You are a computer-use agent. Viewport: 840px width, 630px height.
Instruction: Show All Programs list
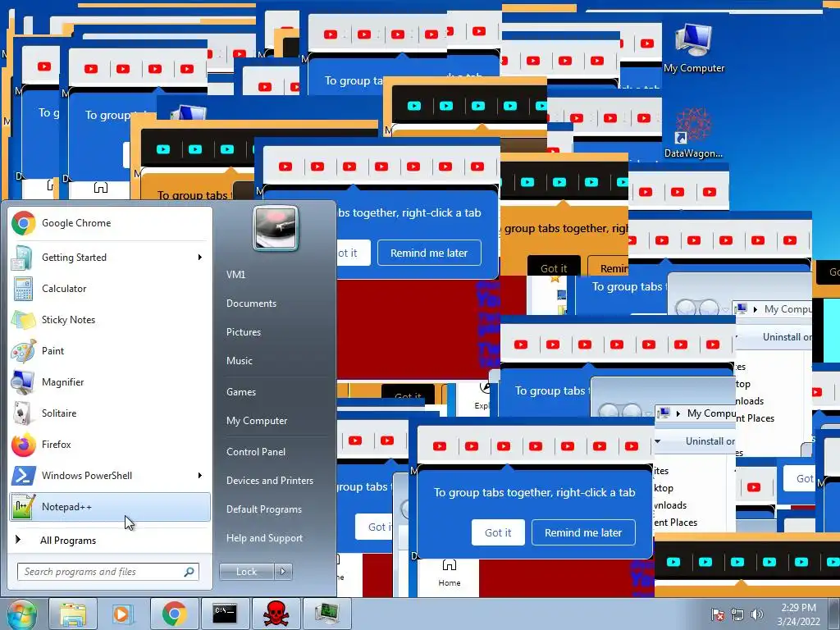pos(110,540)
